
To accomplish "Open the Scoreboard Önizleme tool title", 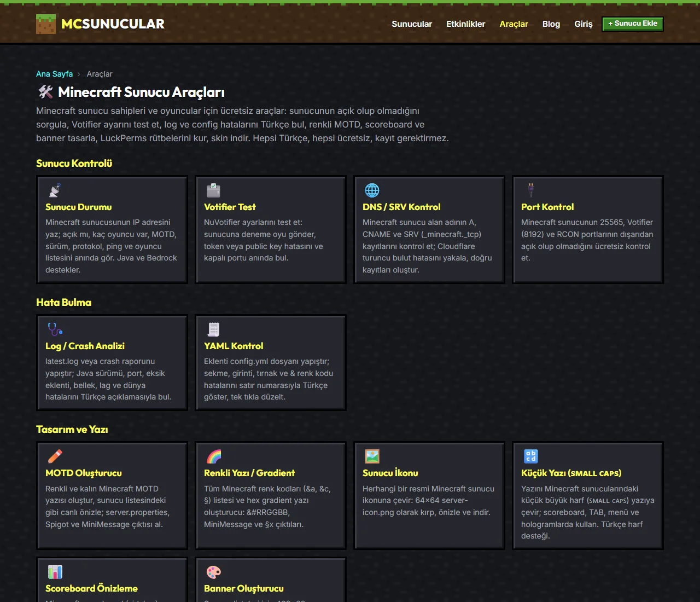I will coord(91,588).
